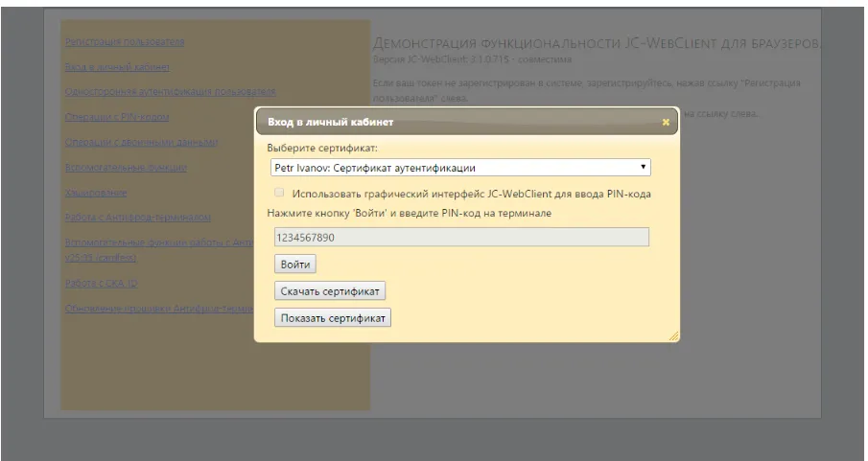Click the 'Нажмите кнопку Войти' instruction text
868x461 pixels.
pyautogui.click(x=410, y=213)
